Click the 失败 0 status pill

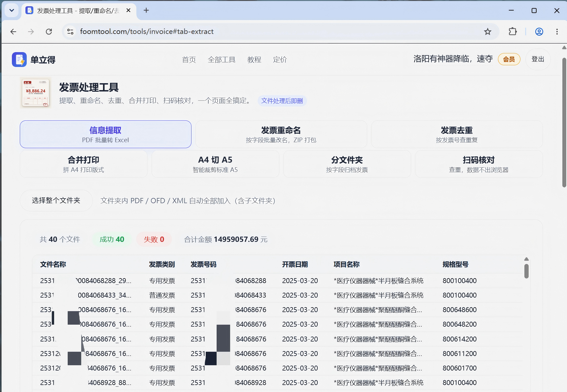click(154, 240)
